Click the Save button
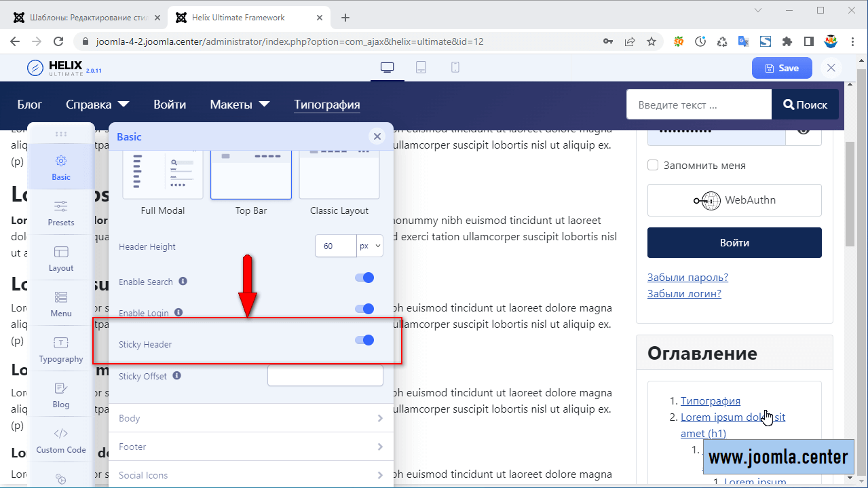 [781, 68]
